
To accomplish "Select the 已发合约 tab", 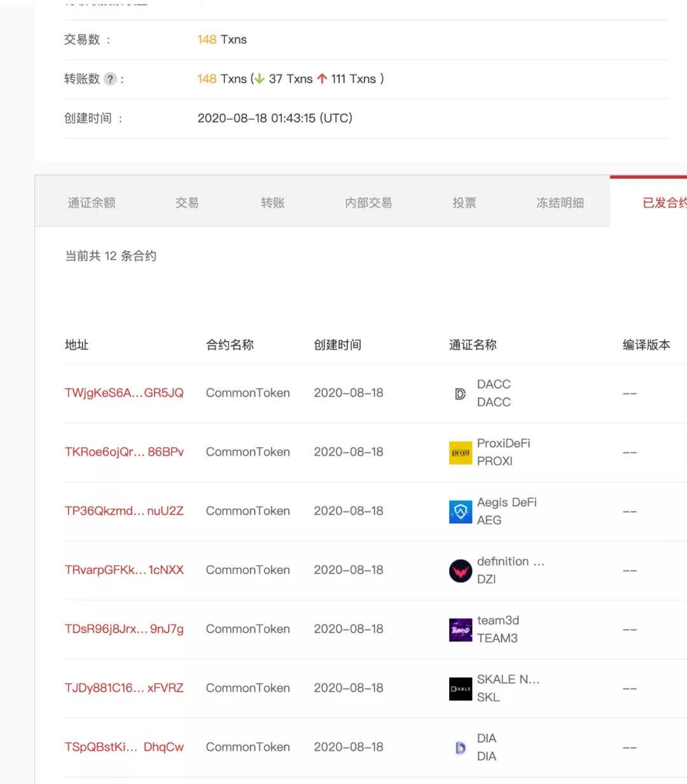I will (x=663, y=202).
